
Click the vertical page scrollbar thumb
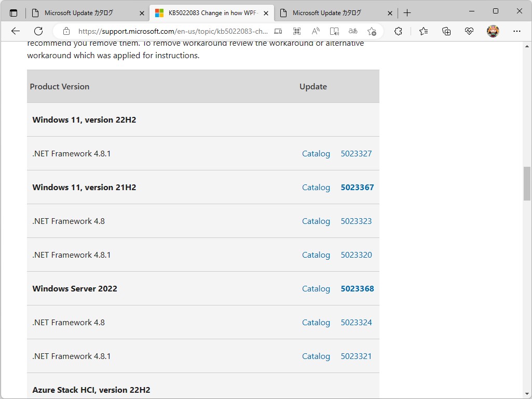527,183
